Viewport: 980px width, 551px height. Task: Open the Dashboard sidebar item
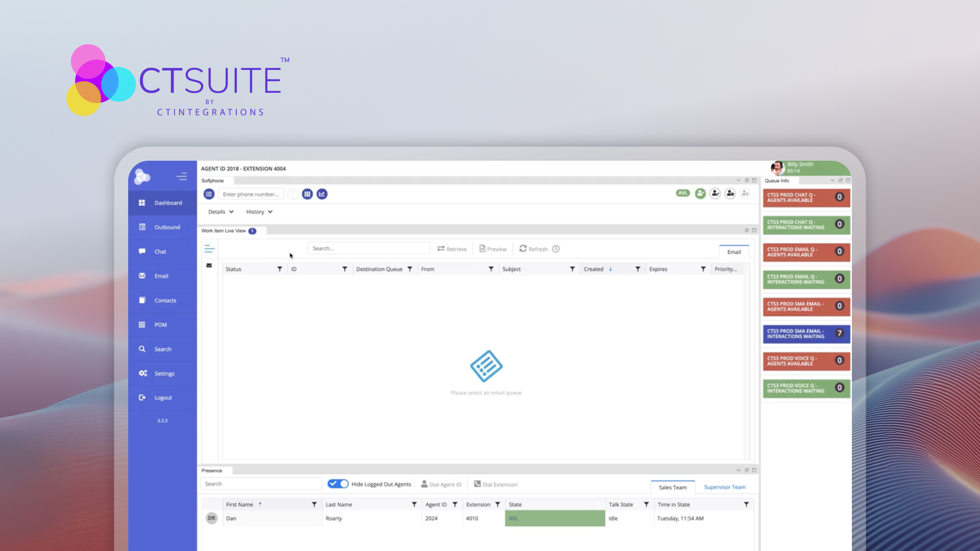[x=162, y=203]
